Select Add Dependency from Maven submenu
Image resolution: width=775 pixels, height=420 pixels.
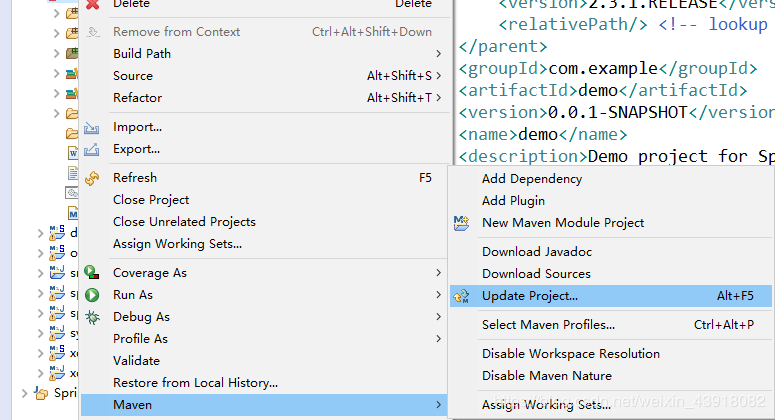click(531, 179)
